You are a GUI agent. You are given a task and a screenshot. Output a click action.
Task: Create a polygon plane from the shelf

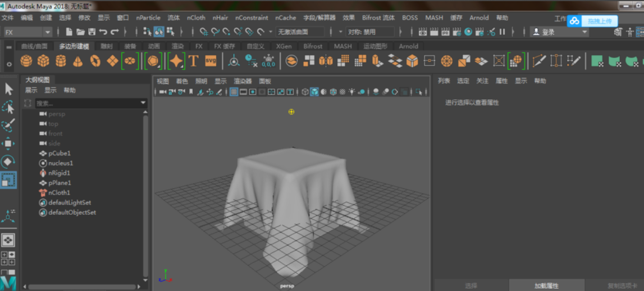click(x=112, y=61)
